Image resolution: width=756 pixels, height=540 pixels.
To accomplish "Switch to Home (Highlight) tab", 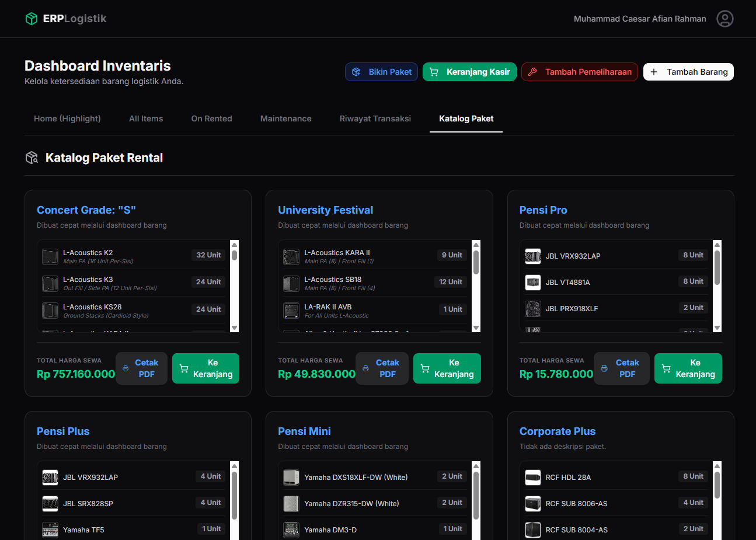I will [x=67, y=119].
